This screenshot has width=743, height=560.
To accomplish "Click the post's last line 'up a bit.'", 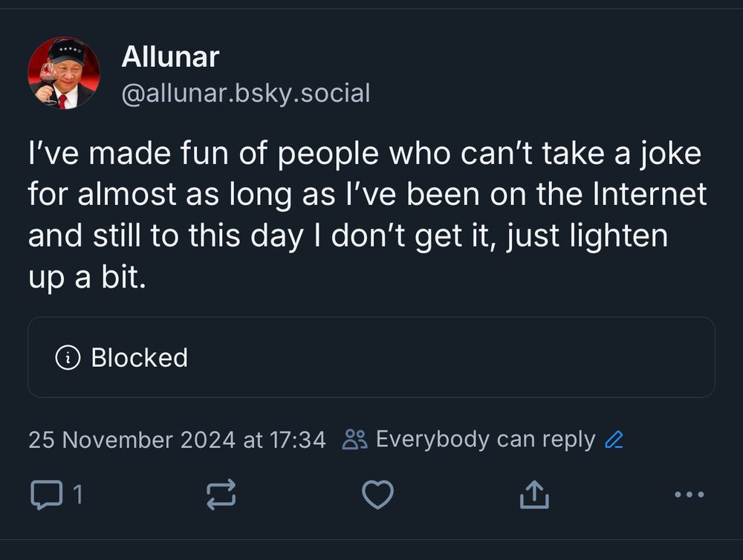I will pos(84,278).
